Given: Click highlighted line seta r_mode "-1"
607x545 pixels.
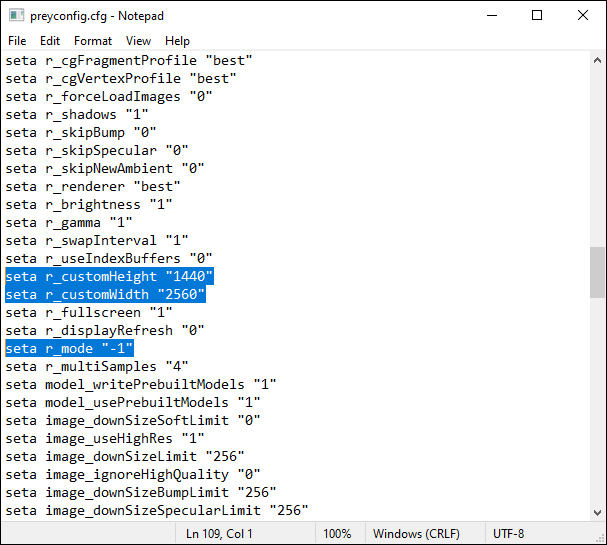Looking at the screenshot, I should [x=69, y=348].
